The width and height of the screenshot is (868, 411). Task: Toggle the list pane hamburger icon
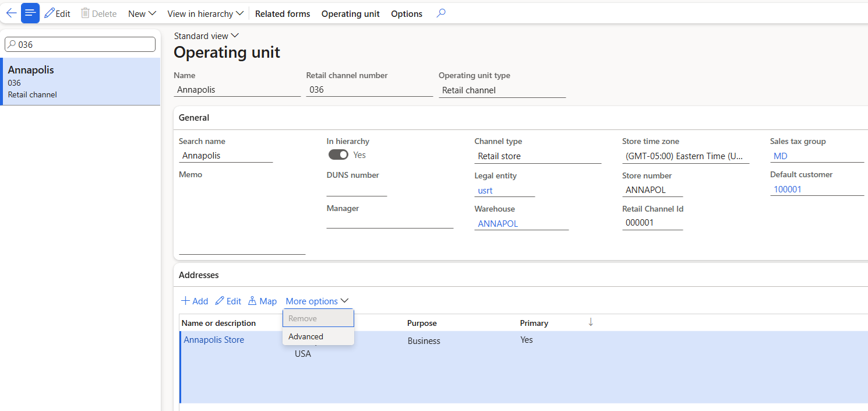(x=30, y=13)
